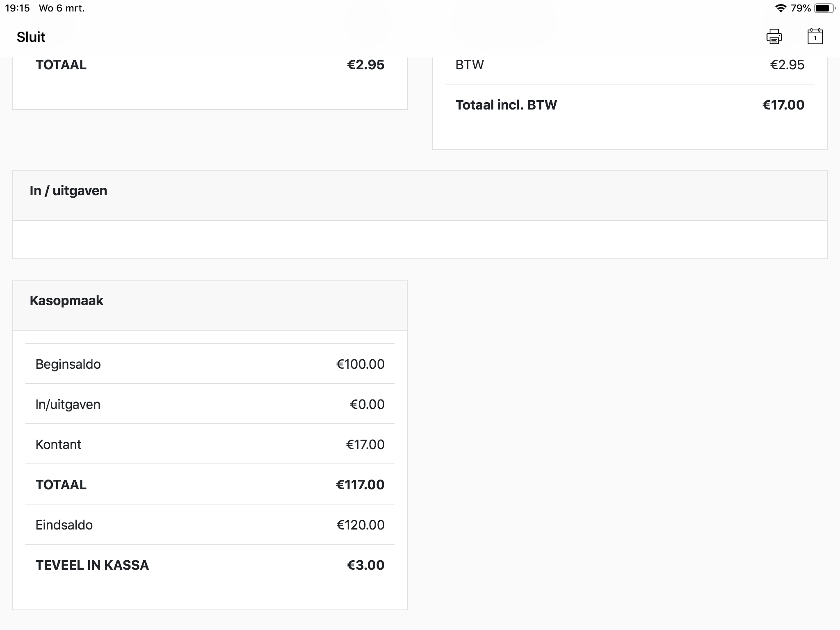This screenshot has height=630, width=840.
Task: Tap the Kasopmaak TOTAAL €117.00 row
Action: point(210,485)
